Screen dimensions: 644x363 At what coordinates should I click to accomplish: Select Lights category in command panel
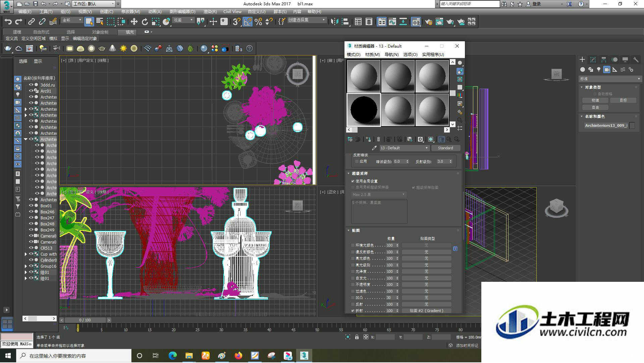pyautogui.click(x=599, y=69)
